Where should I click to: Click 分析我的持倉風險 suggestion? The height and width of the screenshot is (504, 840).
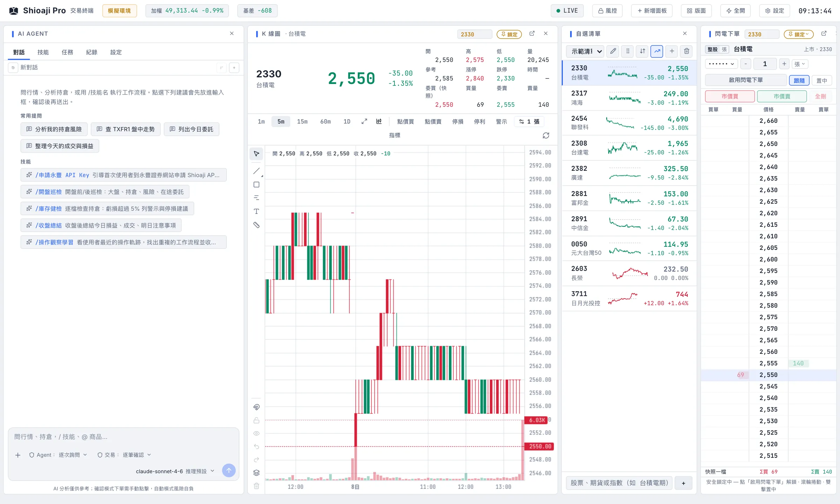(54, 129)
